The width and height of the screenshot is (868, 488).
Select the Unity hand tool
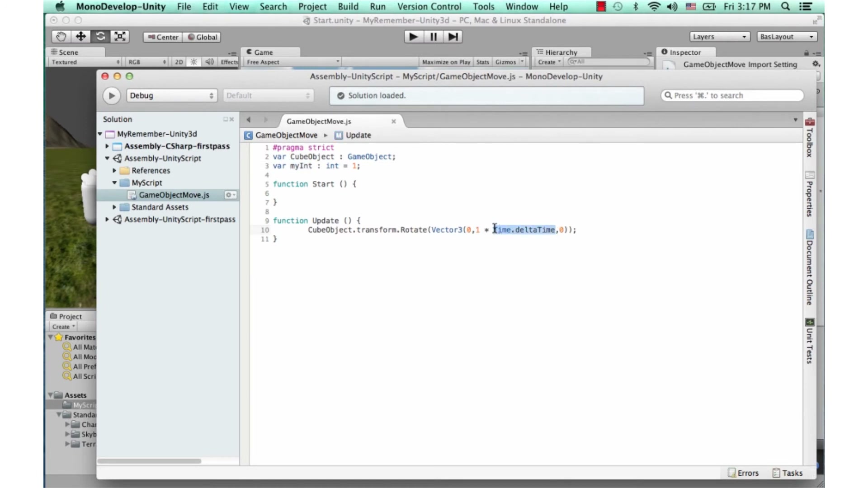pos(61,37)
